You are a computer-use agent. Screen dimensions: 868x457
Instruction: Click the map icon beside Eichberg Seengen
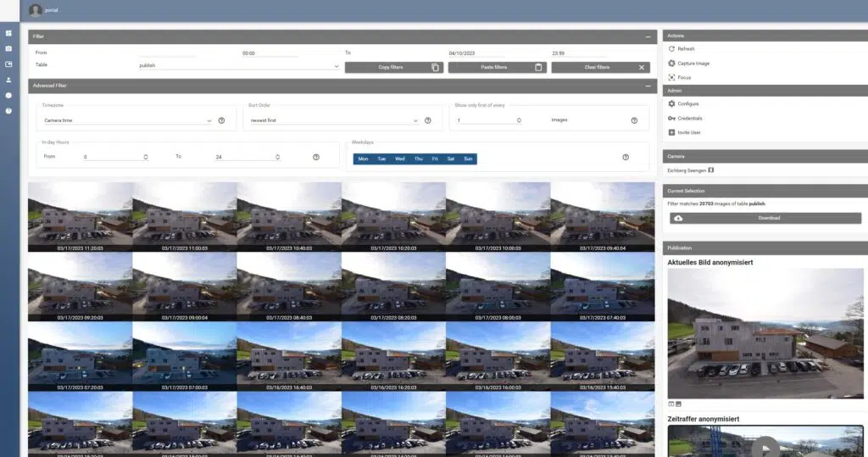tap(712, 171)
